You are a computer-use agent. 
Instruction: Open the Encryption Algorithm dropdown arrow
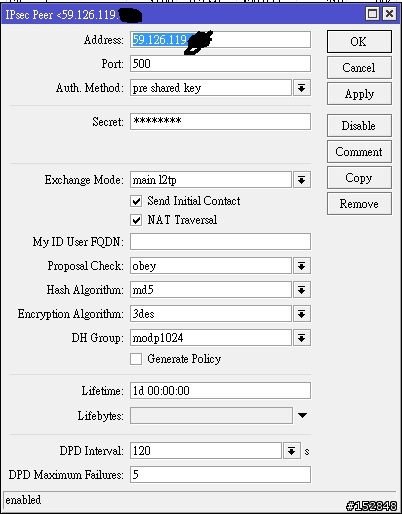302,314
